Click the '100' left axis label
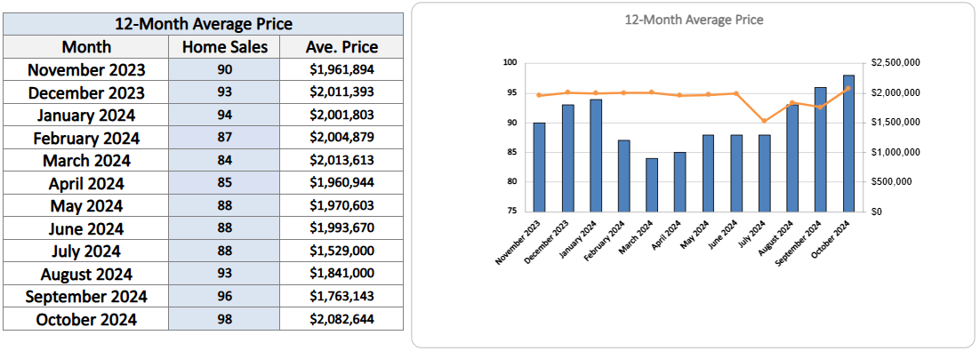The image size is (980, 351). [510, 62]
